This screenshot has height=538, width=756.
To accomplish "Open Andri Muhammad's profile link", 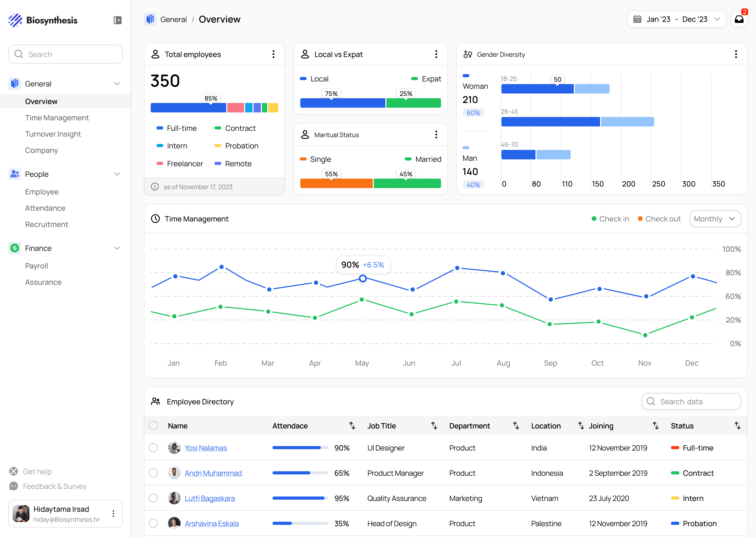I will [213, 473].
